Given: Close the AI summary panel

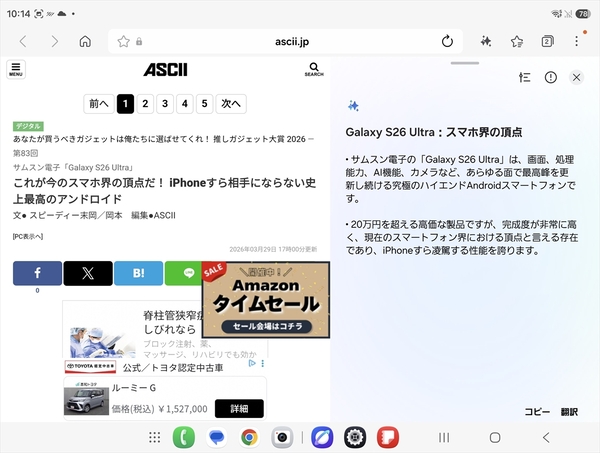Looking at the screenshot, I should pos(576,78).
